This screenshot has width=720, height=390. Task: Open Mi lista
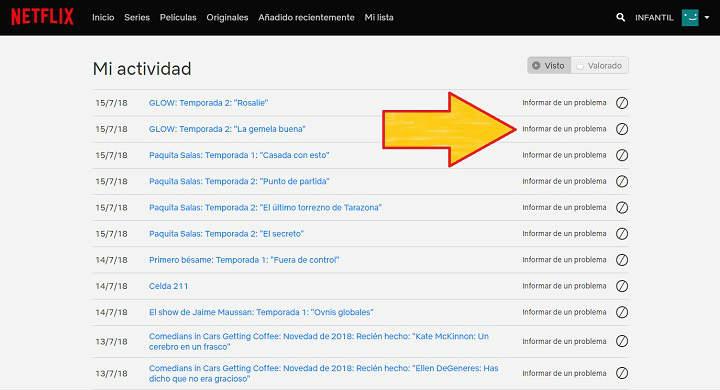pyautogui.click(x=379, y=17)
